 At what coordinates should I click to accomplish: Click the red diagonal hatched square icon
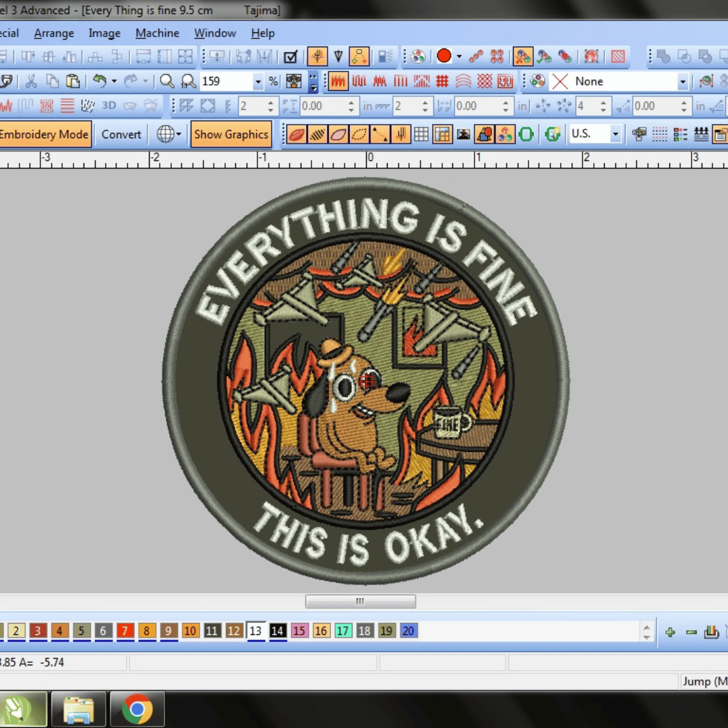618,56
